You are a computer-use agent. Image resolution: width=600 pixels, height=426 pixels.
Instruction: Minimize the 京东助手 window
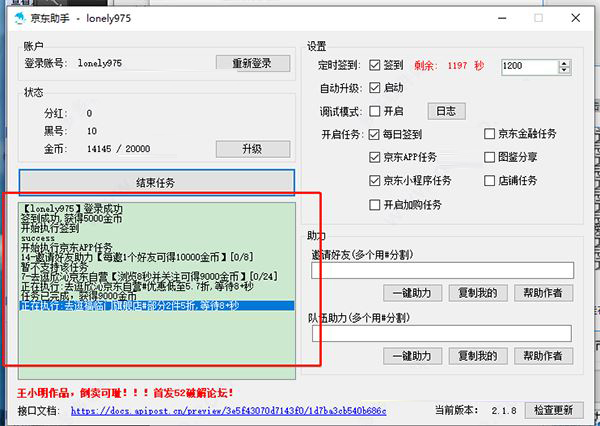(502, 18)
